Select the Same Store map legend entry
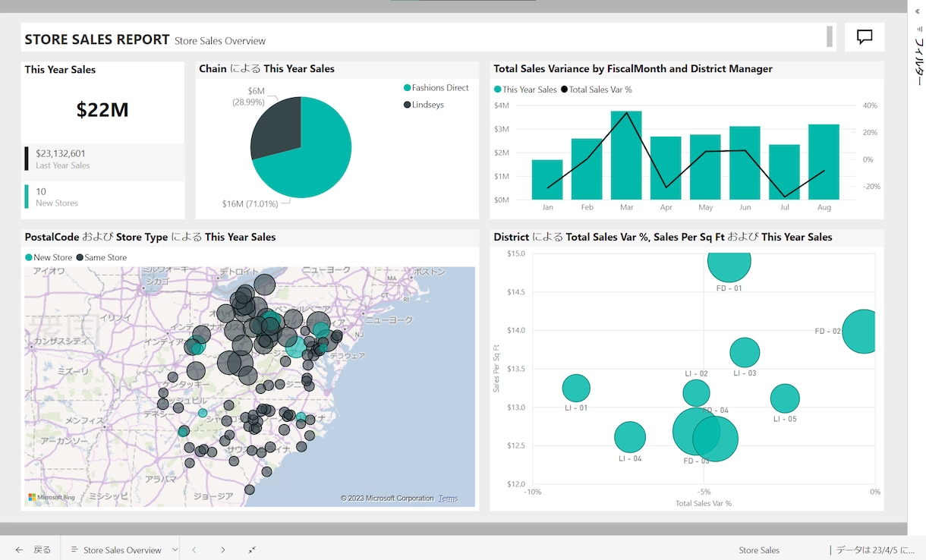The height and width of the screenshot is (560, 926). coord(101,258)
